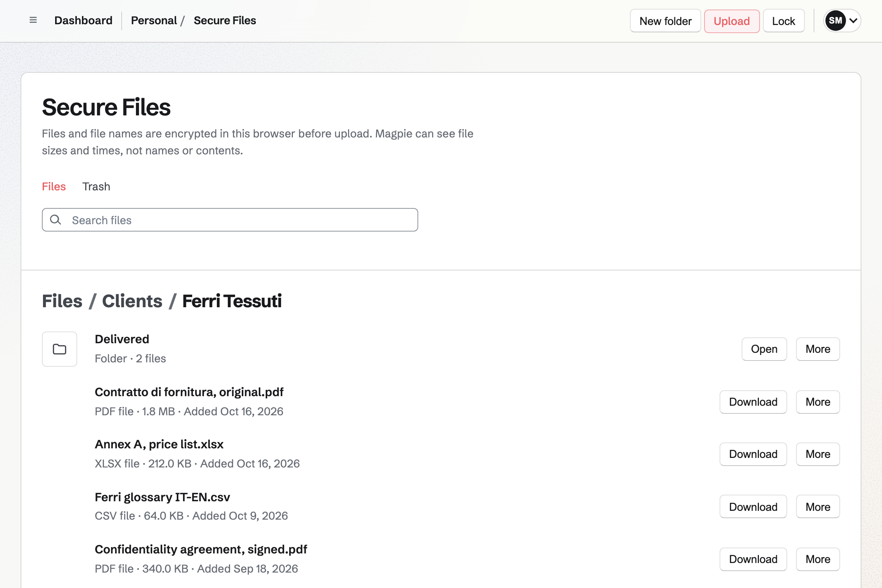882x588 pixels.
Task: Select the Delivered folder name
Action: [x=122, y=339]
